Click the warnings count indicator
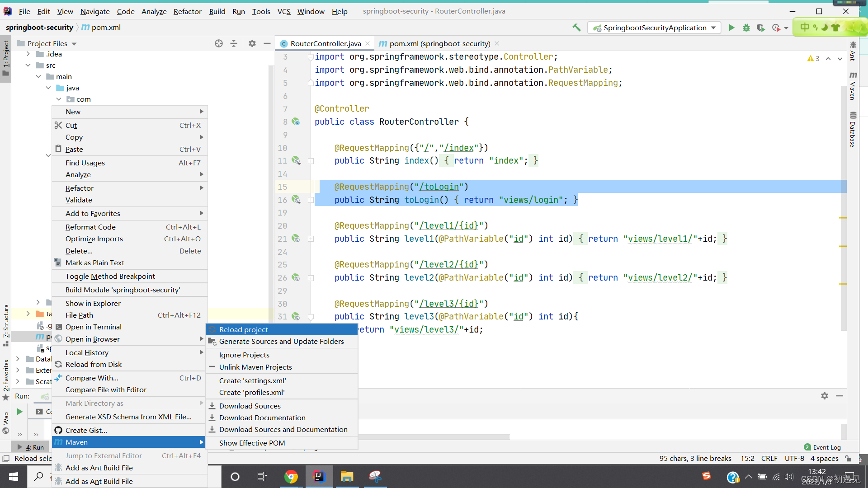This screenshot has height=488, width=868. 813,59
